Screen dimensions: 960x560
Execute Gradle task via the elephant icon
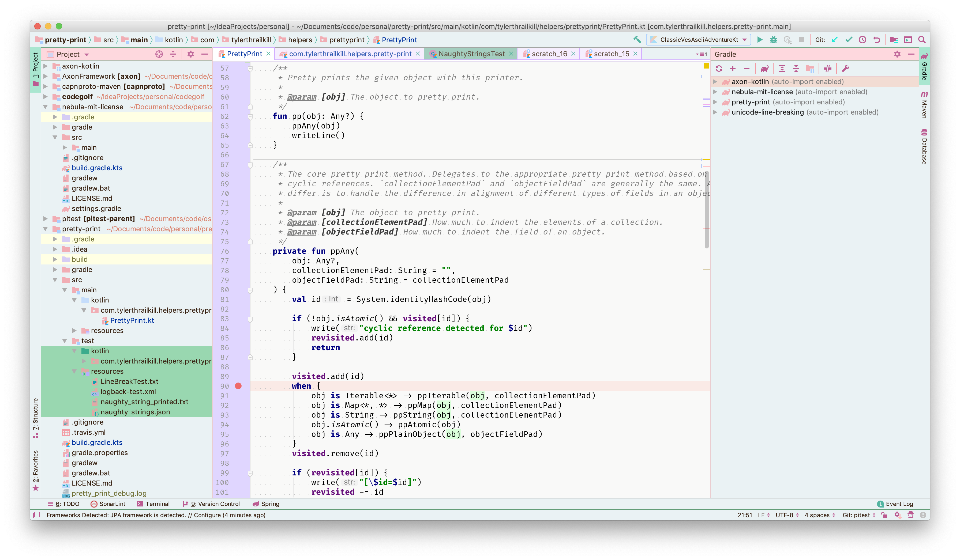click(764, 69)
